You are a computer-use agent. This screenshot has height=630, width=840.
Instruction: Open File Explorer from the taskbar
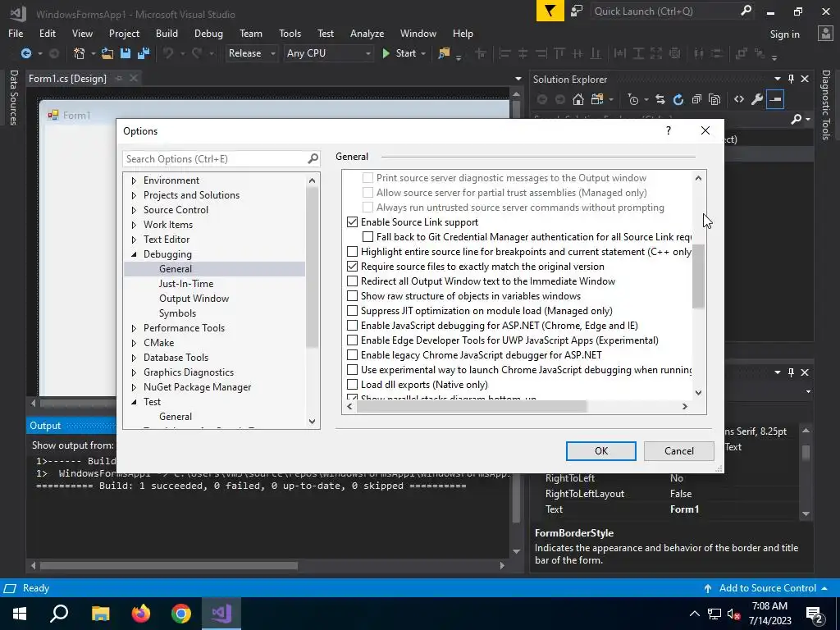[101, 614]
